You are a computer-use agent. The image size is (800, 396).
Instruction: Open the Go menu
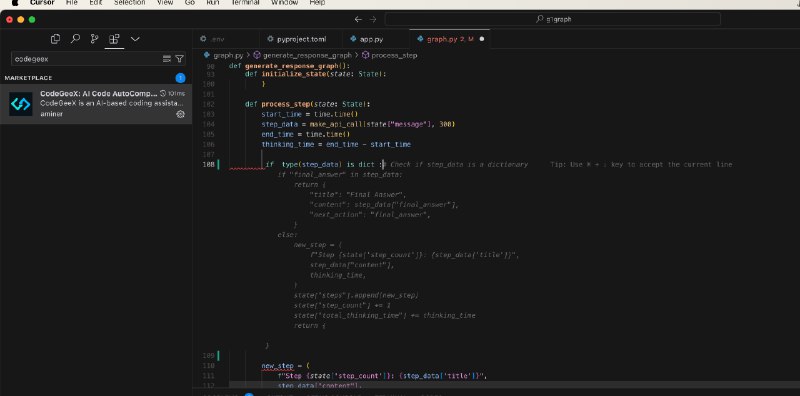(x=190, y=3)
